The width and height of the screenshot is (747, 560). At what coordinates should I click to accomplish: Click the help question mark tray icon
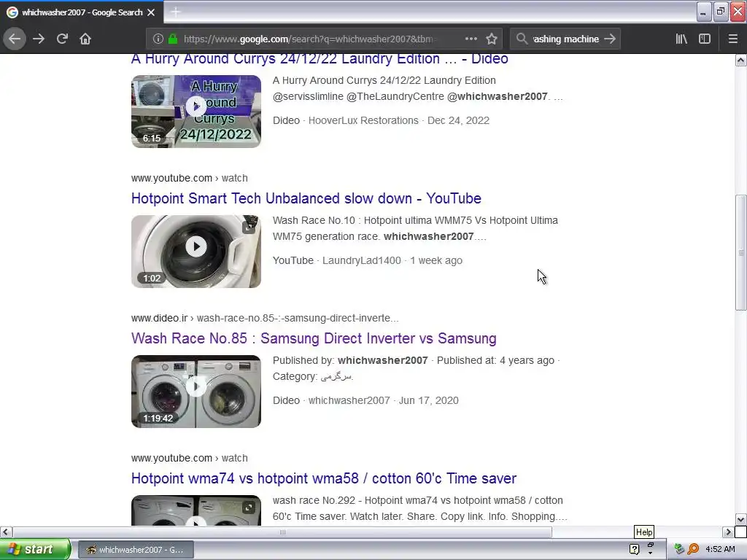click(x=634, y=550)
